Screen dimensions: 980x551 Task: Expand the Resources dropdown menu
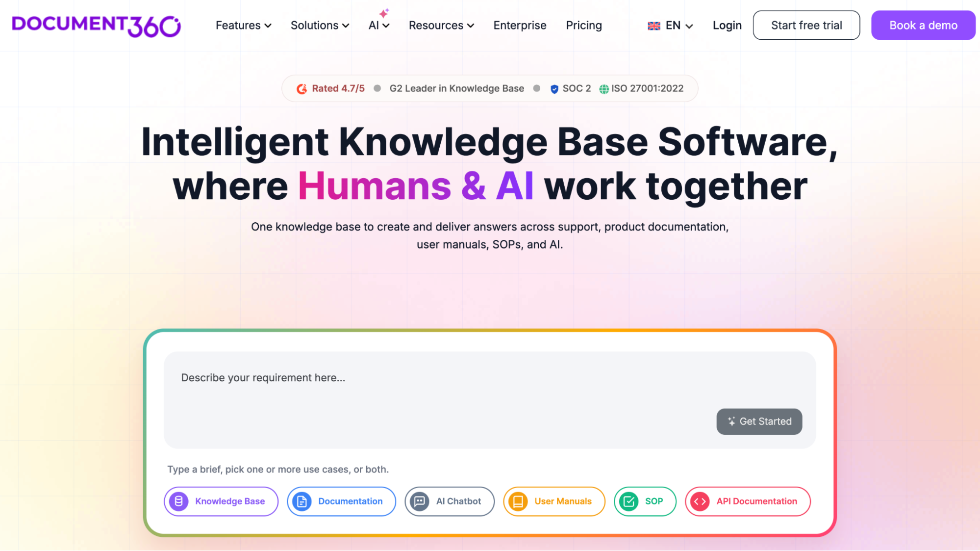click(x=442, y=26)
